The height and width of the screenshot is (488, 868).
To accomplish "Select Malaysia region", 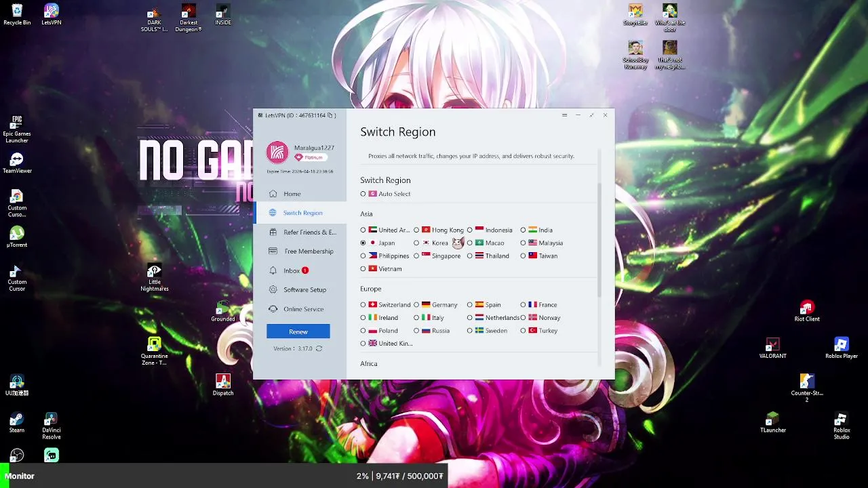I will (x=542, y=243).
